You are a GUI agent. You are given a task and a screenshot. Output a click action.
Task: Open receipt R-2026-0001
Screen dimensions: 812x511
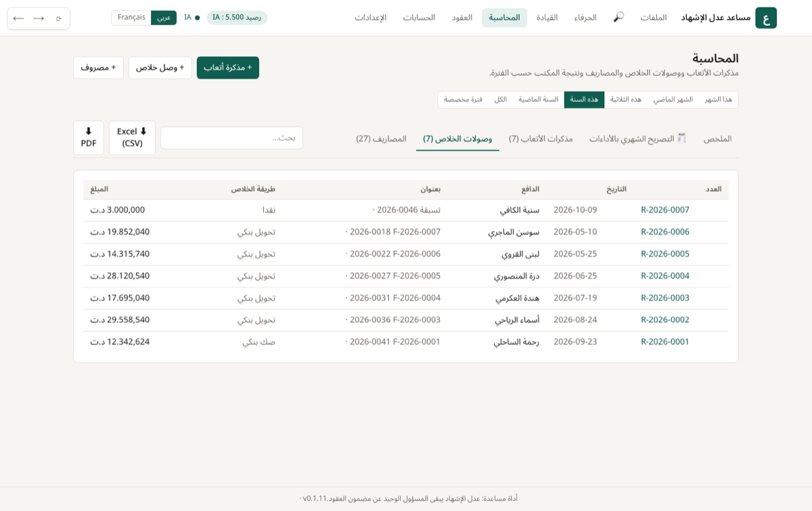click(665, 342)
